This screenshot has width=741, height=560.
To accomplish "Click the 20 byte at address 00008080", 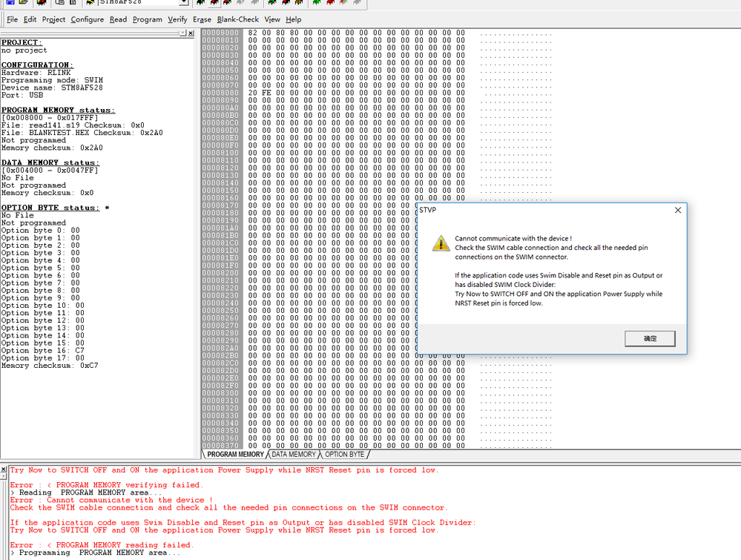I will click(253, 93).
